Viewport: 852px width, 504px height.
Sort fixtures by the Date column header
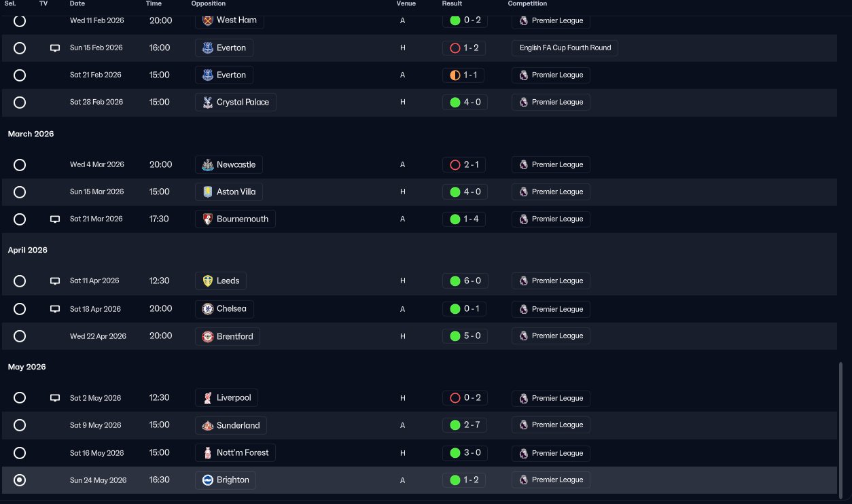[77, 4]
